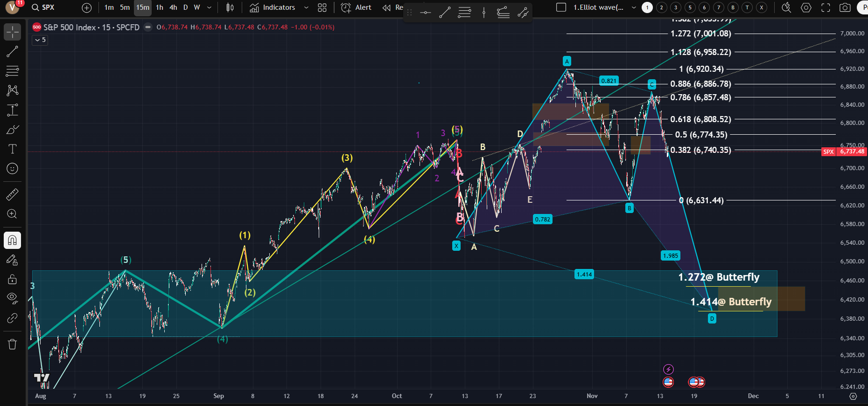Open the candlestick chart type selector
Screen dimensions: 868x406
coord(230,7)
